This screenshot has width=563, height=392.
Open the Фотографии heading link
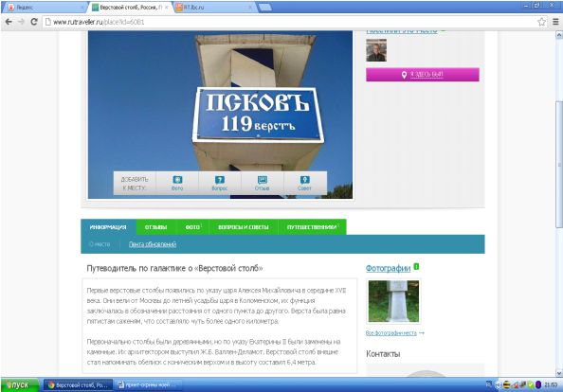tap(389, 268)
